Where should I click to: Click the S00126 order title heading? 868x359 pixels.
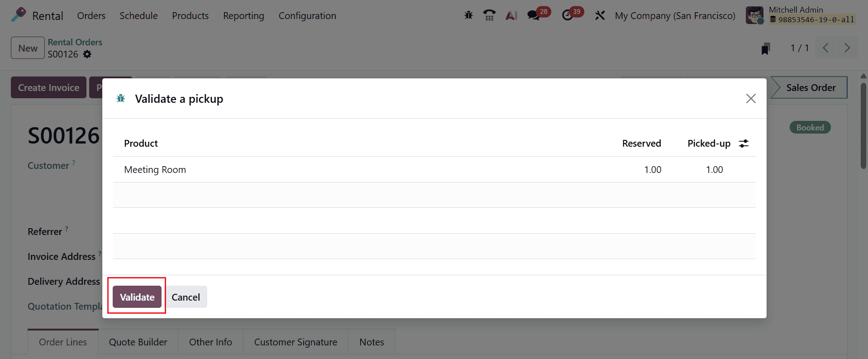click(64, 136)
